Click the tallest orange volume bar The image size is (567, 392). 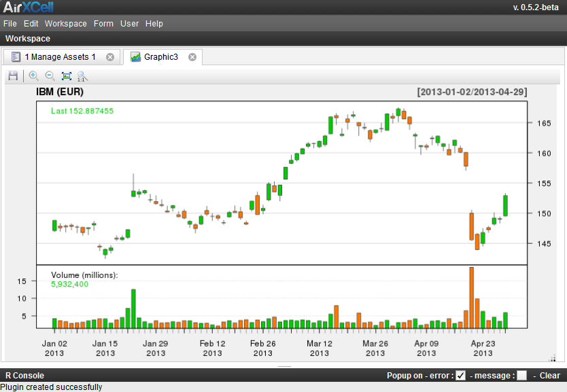point(472,298)
